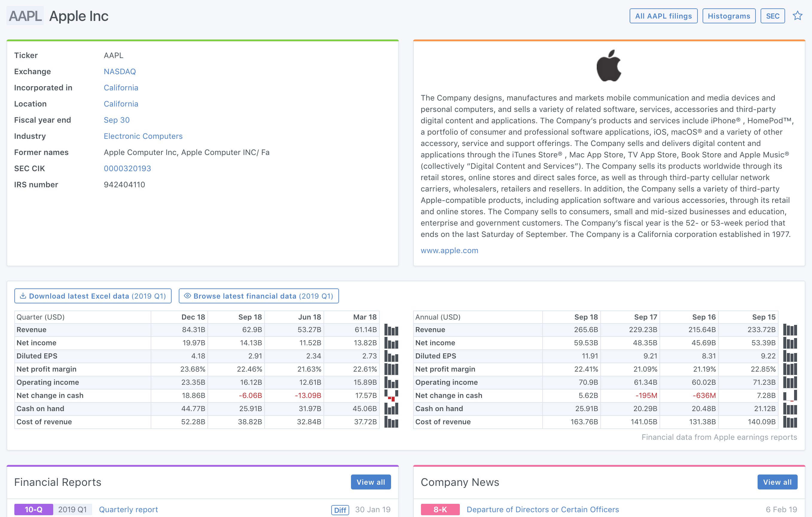The image size is (812, 517).
Task: Click the quarterly Cash on hand sparkline
Action: (391, 409)
